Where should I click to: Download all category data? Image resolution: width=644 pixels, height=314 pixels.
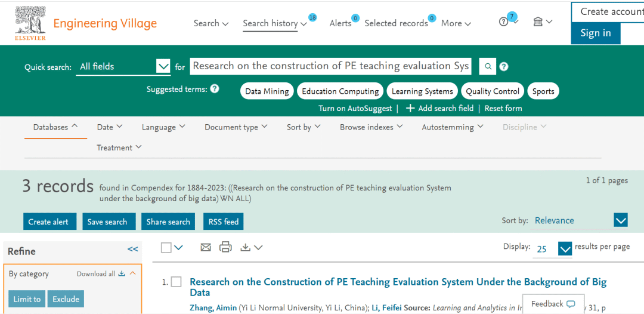101,274
